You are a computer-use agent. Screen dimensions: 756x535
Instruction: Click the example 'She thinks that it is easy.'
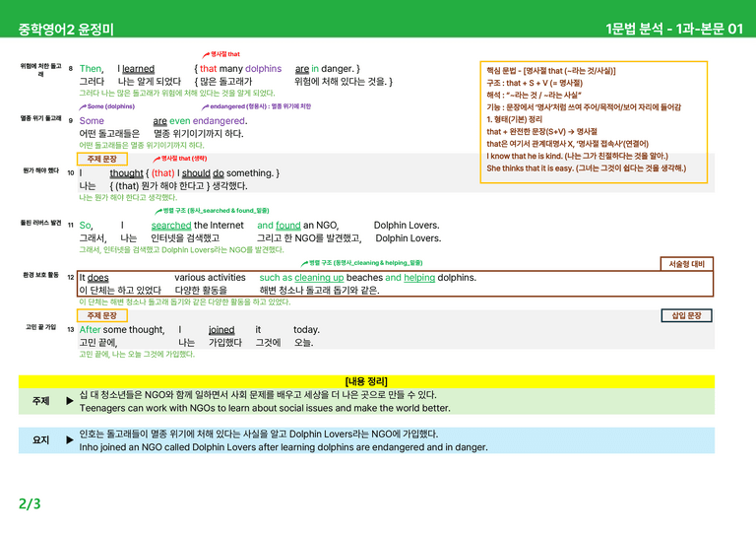[x=531, y=167]
